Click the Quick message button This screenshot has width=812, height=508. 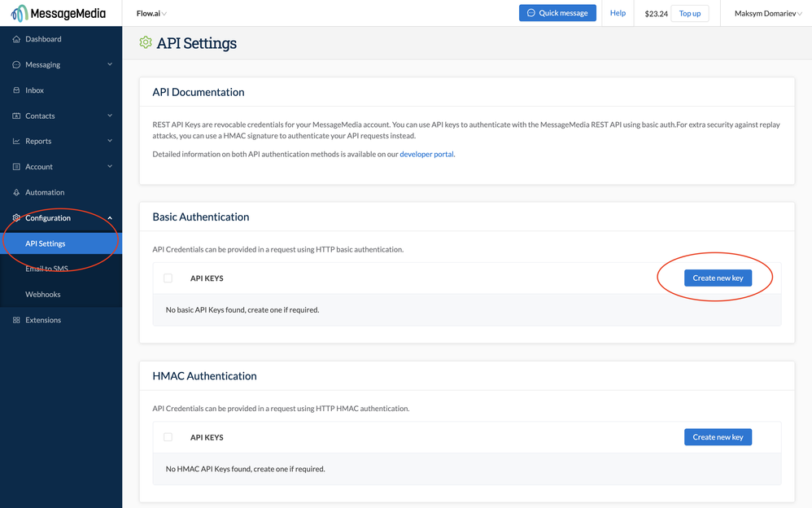click(557, 13)
